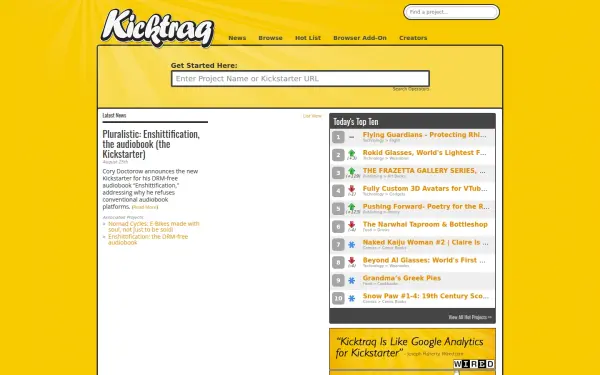Image resolution: width=600 pixels, height=375 pixels.
Task: Focus the Find a project search box
Action: 452,12
